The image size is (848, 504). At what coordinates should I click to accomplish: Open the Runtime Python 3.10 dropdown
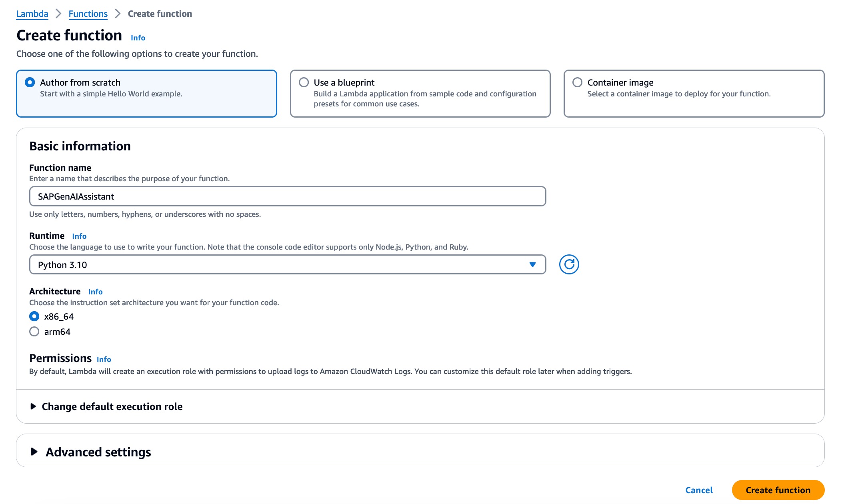click(287, 264)
